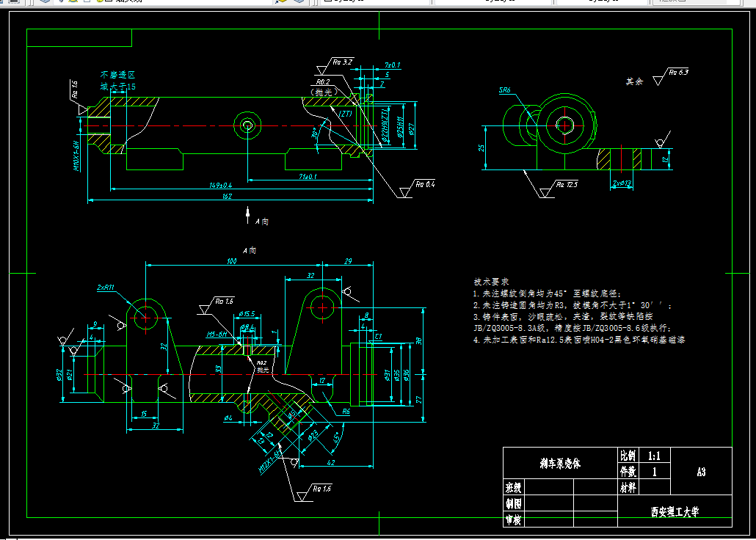Select the Φ27 diameter dimension
Image resolution: width=756 pixels, height=540 pixels.
[x=411, y=128]
